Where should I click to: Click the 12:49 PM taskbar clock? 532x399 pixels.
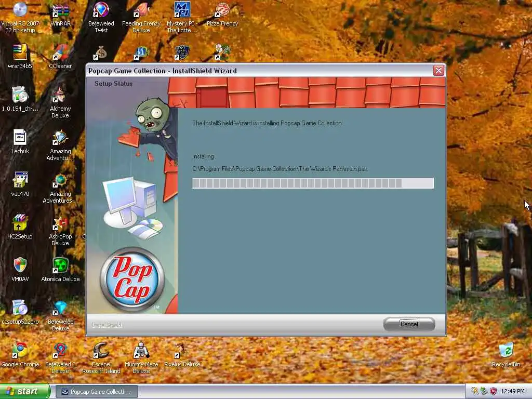pos(513,391)
